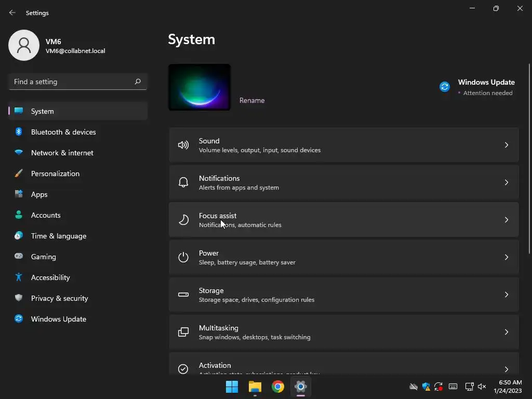Viewport: 532px width, 399px height.
Task: Click the OneDrive cloud tray icon
Action: (x=413, y=387)
